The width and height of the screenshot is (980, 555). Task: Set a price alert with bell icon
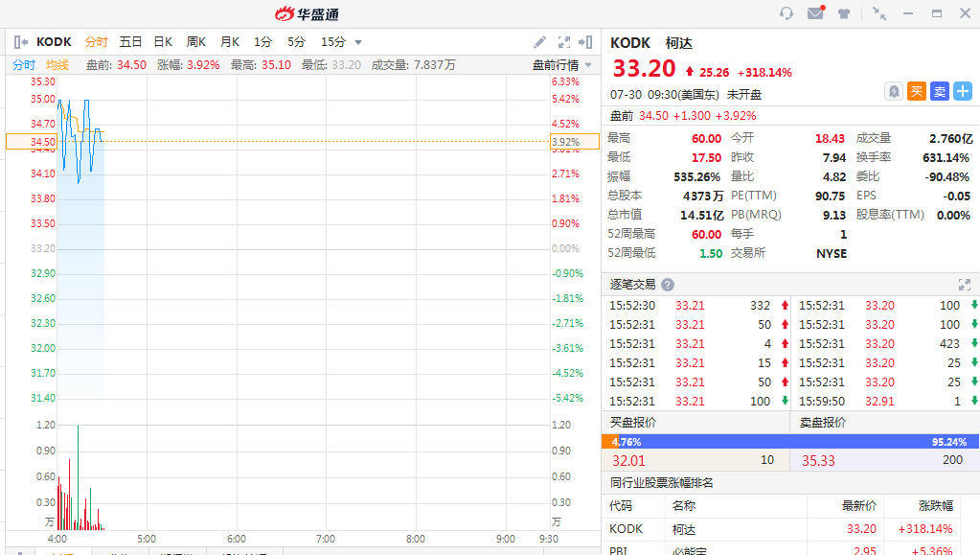(x=893, y=92)
